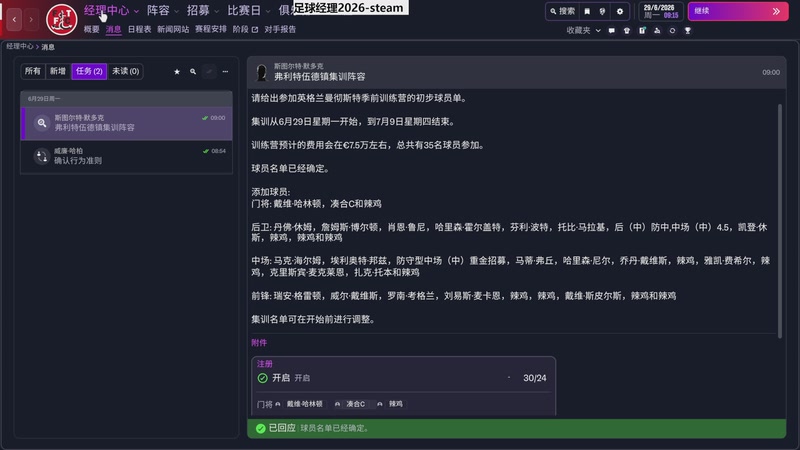Filter inbox by 任务 (2)
The width and height of the screenshot is (800, 450).
point(89,71)
